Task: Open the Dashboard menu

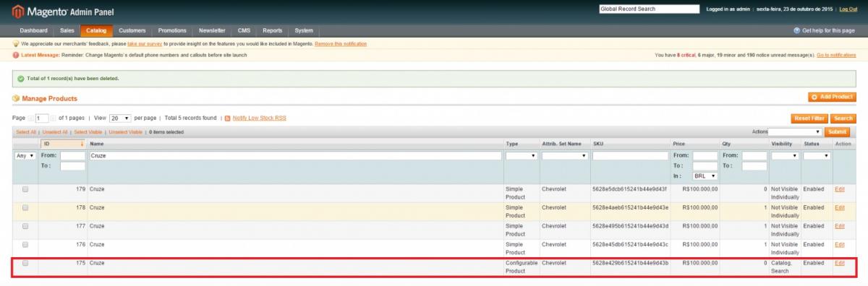Action: coord(33,30)
